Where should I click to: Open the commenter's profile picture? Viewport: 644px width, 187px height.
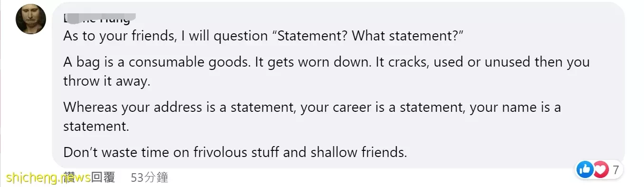(31, 19)
